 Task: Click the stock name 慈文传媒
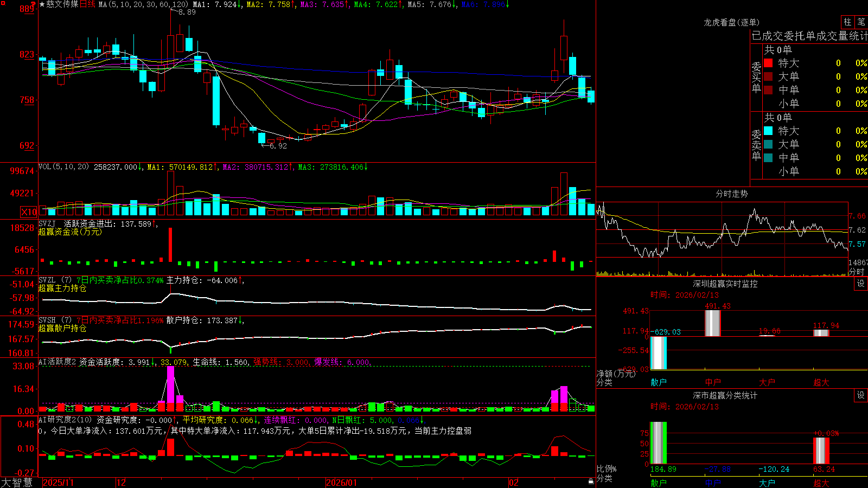62,4
